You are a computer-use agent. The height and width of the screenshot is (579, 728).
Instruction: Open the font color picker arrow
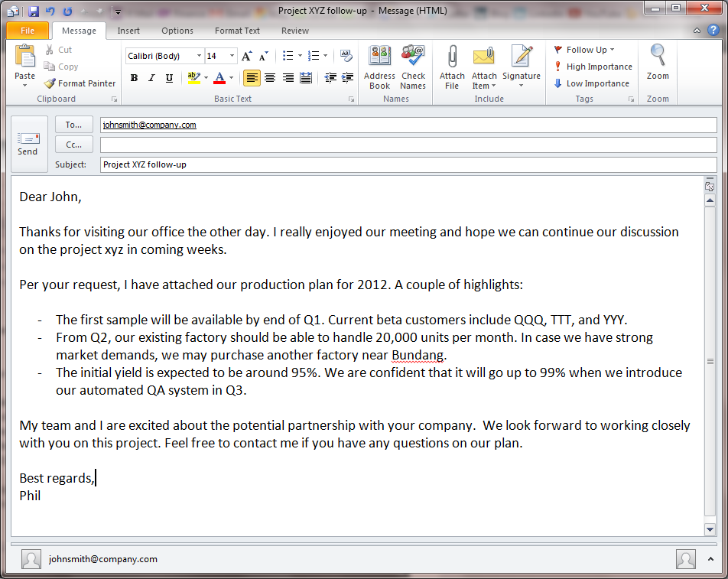tap(232, 78)
